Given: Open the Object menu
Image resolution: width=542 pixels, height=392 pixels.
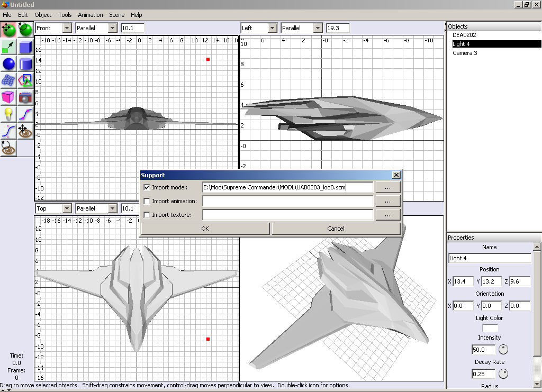Looking at the screenshot, I should click(x=43, y=15).
